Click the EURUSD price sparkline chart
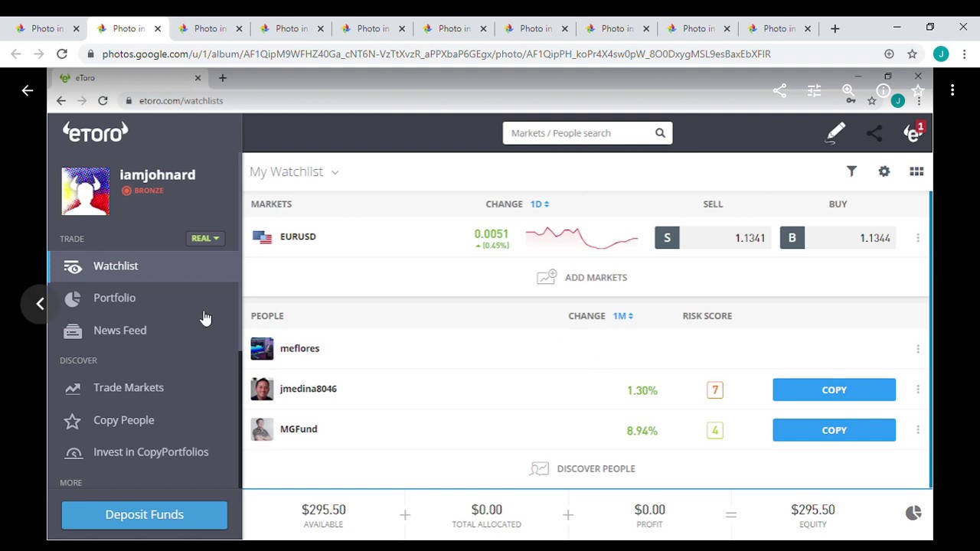The image size is (980, 551). coord(582,238)
